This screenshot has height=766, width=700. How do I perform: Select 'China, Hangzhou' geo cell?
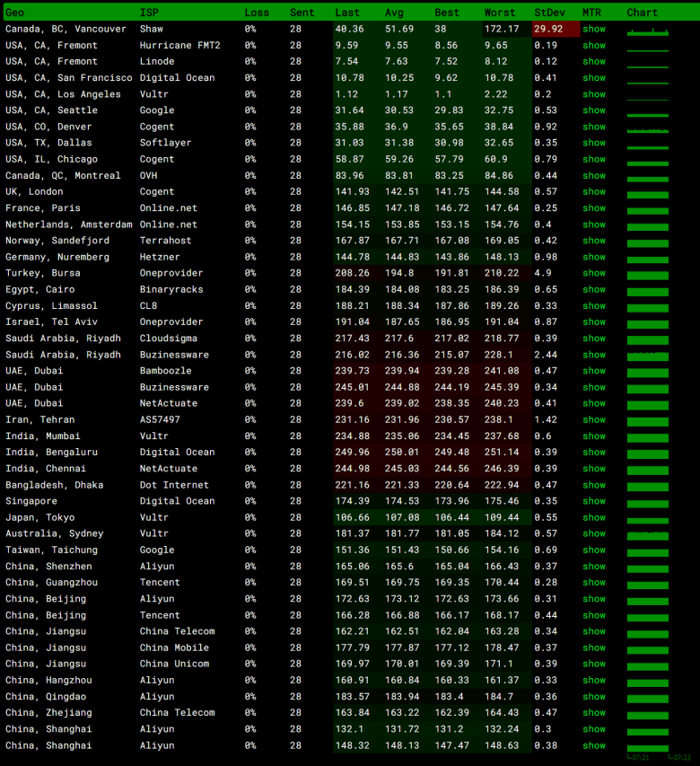point(48,680)
